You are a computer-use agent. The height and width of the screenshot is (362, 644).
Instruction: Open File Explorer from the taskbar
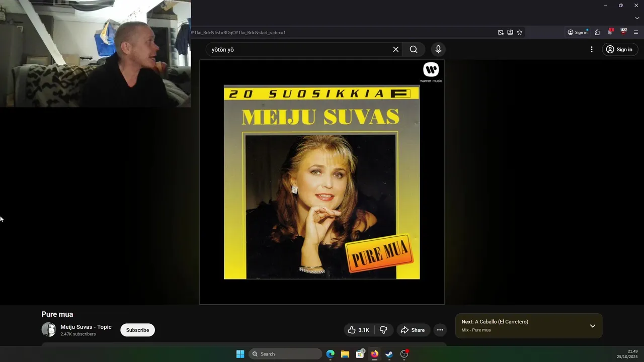coord(345,354)
